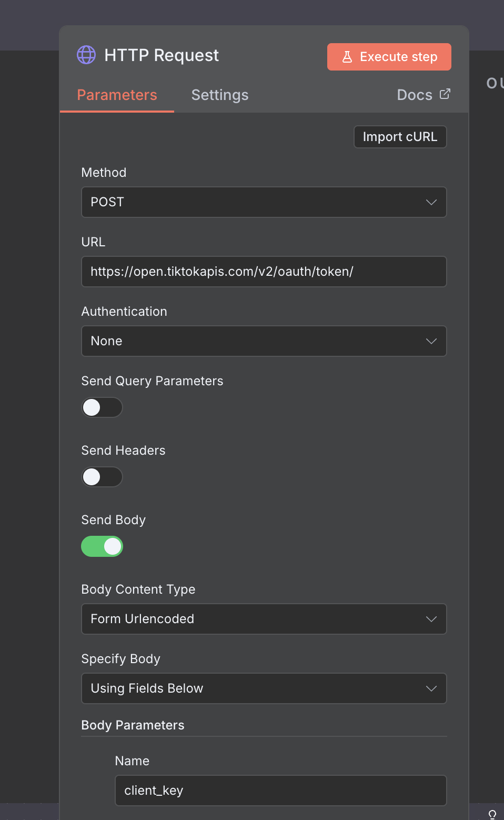Disable the Send Body toggle
The width and height of the screenshot is (504, 820).
(102, 546)
